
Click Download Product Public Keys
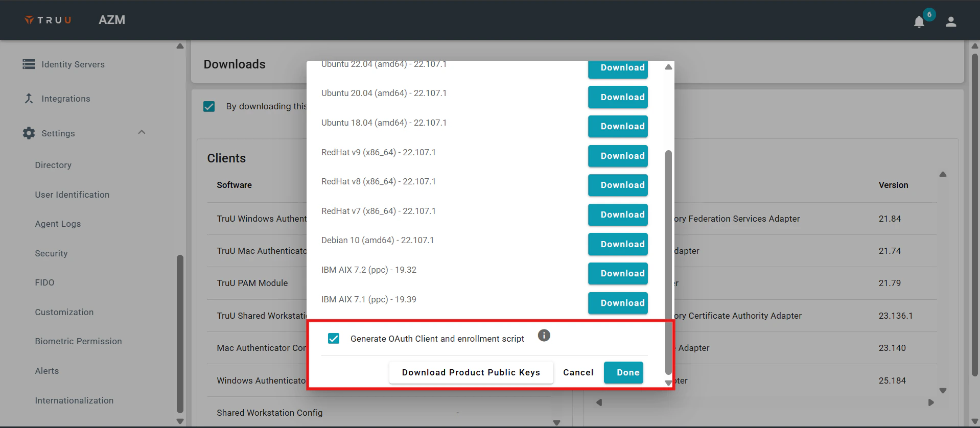click(471, 372)
